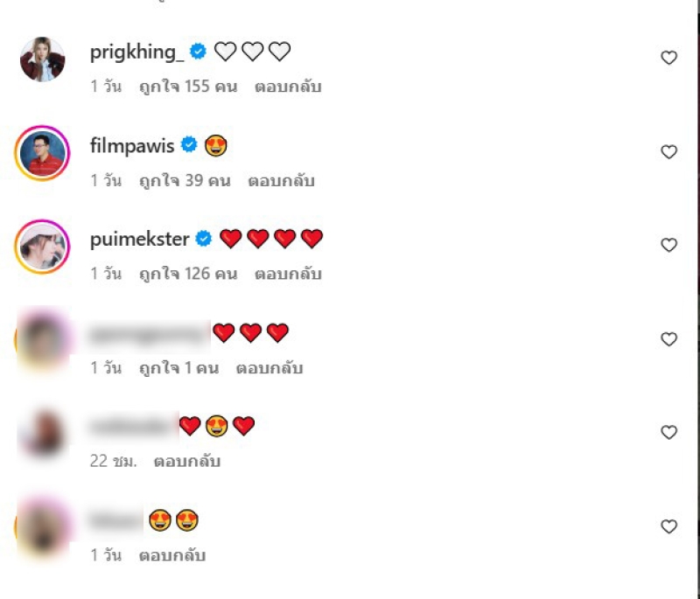
Task: Like the comment by prigkhing_
Action: 668,58
